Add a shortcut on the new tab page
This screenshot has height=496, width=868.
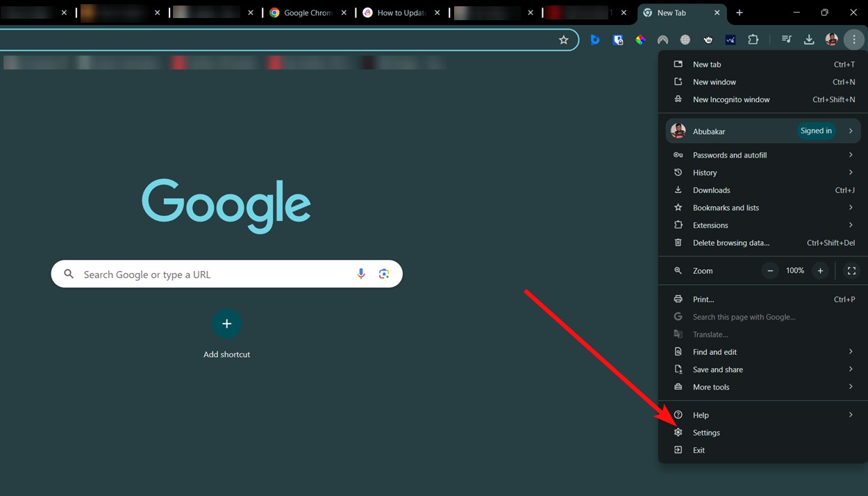(226, 323)
